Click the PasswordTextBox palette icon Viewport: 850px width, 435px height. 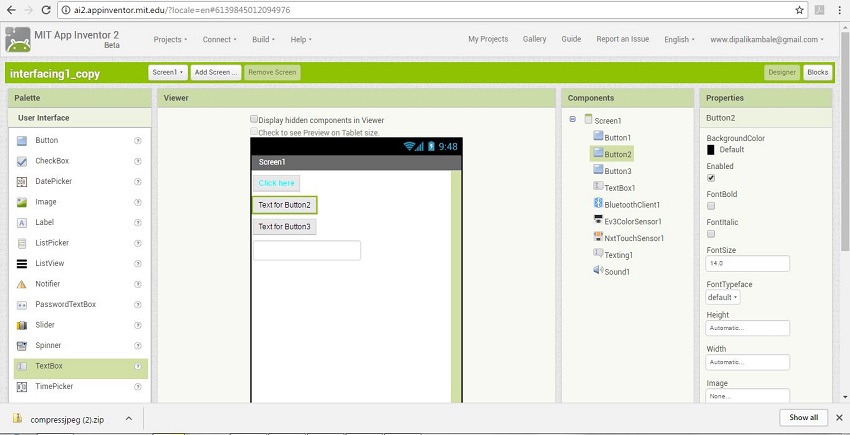pyautogui.click(x=22, y=305)
